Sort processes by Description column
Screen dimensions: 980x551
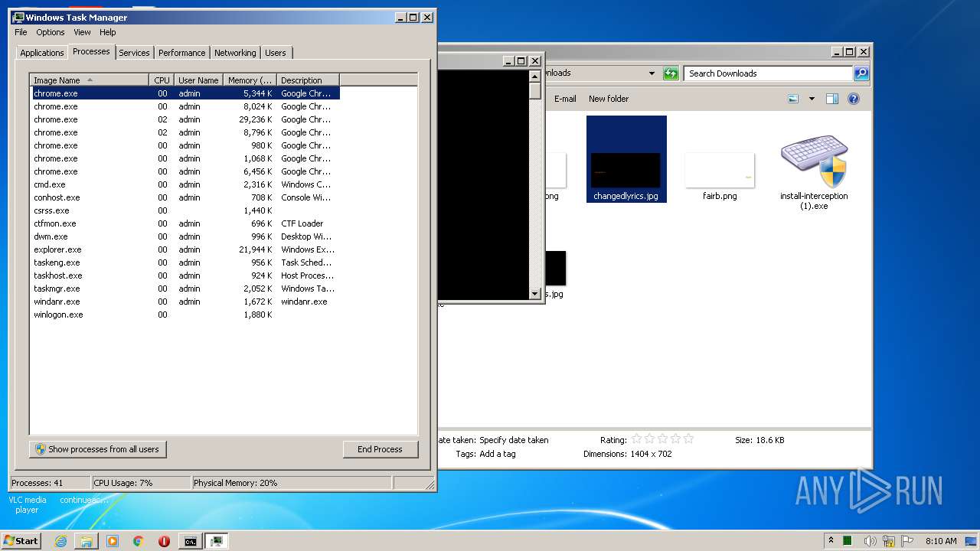coord(308,80)
